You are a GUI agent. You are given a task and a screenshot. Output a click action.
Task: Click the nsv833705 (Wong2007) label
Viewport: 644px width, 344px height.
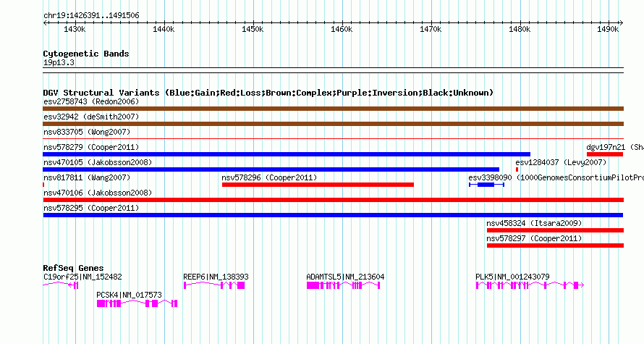[87, 133]
